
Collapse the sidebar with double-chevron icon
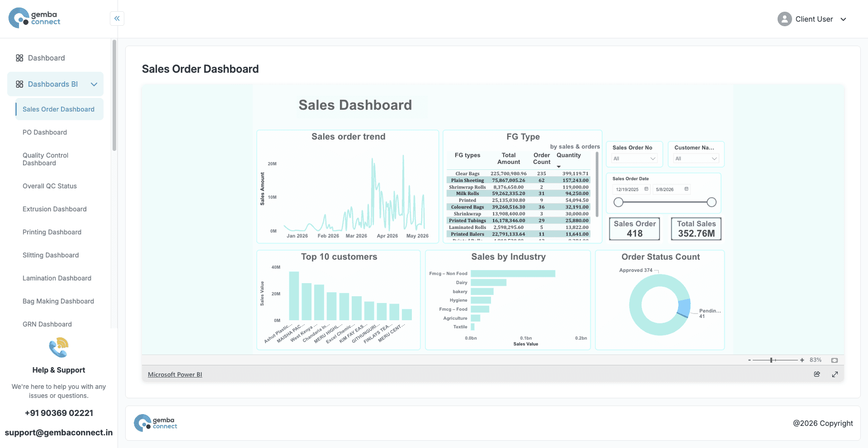tap(117, 19)
